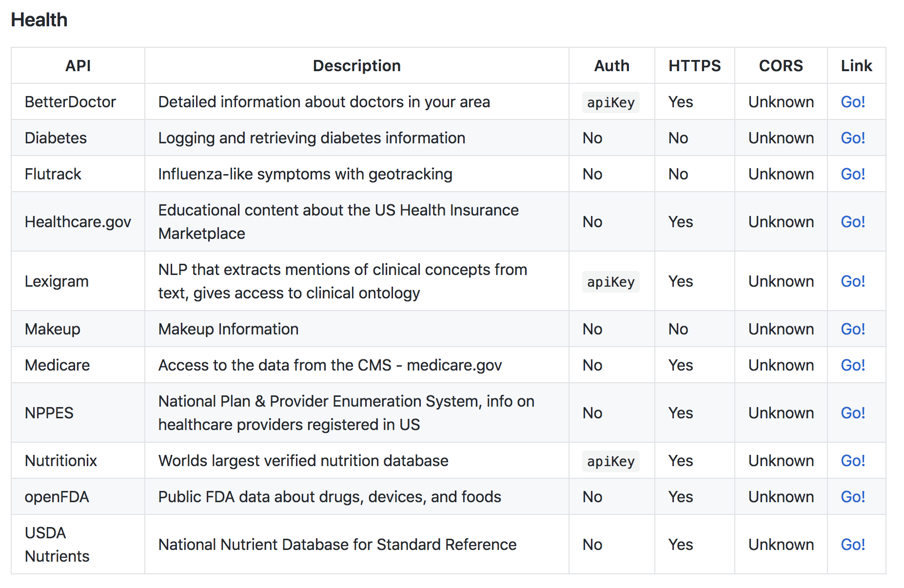This screenshot has height=588, width=904.
Task: Click the USDA Nutrients Go! link
Action: click(852, 545)
